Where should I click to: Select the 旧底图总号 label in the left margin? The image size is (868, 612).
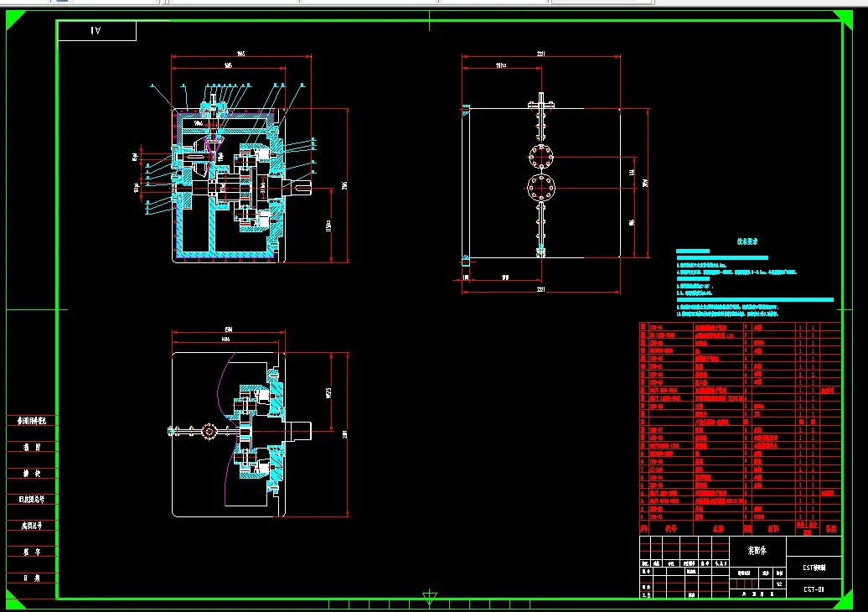[x=32, y=500]
